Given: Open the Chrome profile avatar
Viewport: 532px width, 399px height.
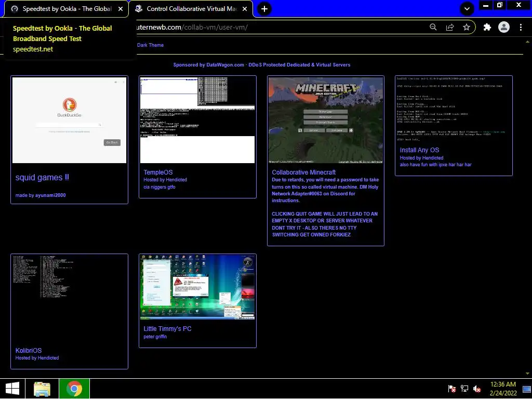Looking at the screenshot, I should coord(504,27).
